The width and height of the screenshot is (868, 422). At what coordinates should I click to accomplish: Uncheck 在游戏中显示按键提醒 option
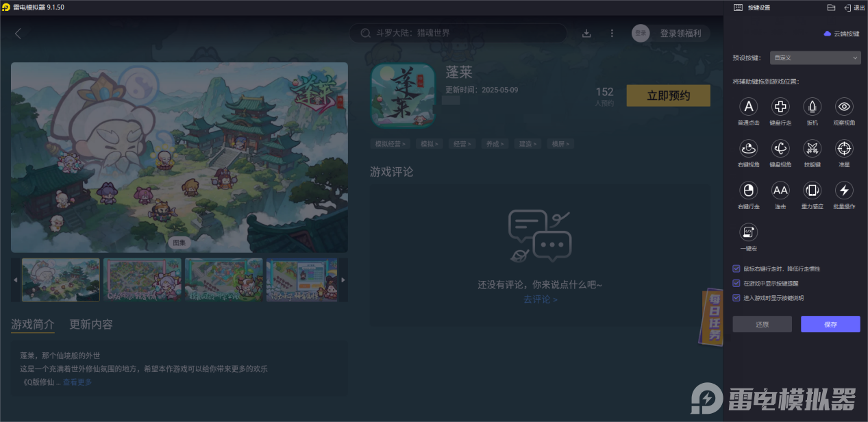pos(736,283)
